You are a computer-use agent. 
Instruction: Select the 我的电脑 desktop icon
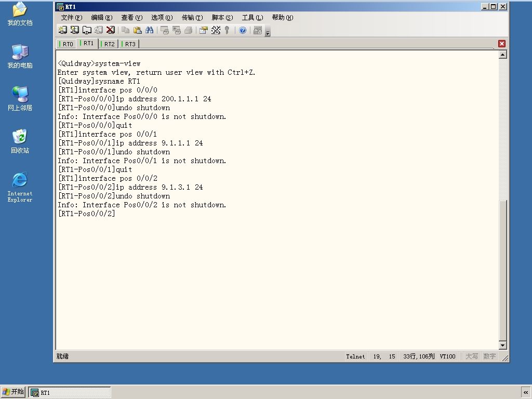[20, 56]
